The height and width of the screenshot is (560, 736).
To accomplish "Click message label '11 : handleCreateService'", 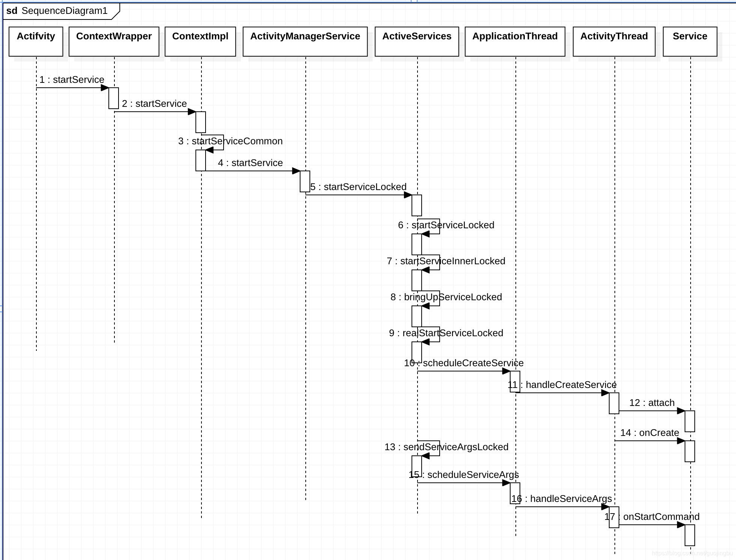I will pyautogui.click(x=562, y=385).
